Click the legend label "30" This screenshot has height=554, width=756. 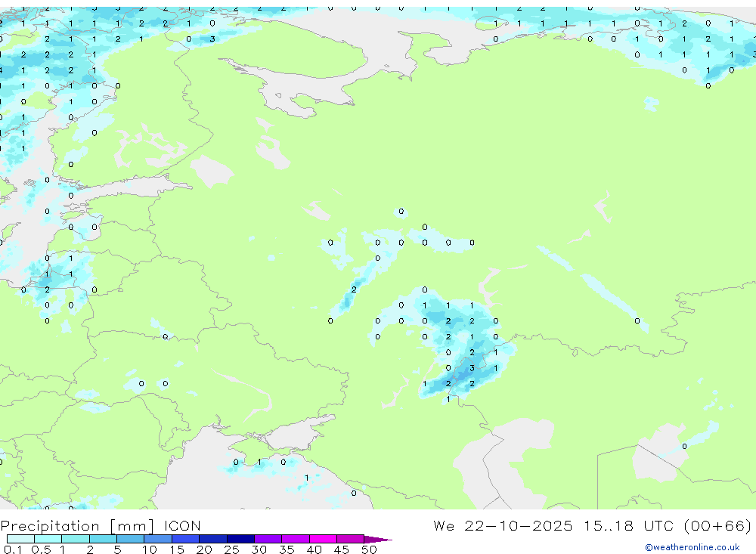tap(259, 549)
